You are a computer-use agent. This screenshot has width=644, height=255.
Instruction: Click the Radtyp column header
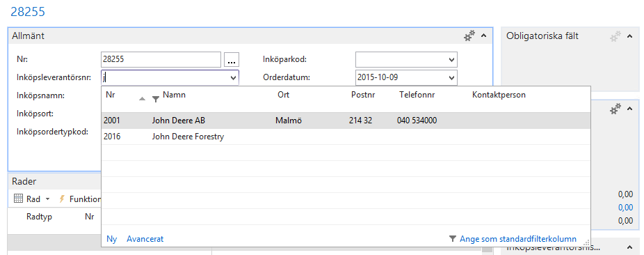[39, 217]
